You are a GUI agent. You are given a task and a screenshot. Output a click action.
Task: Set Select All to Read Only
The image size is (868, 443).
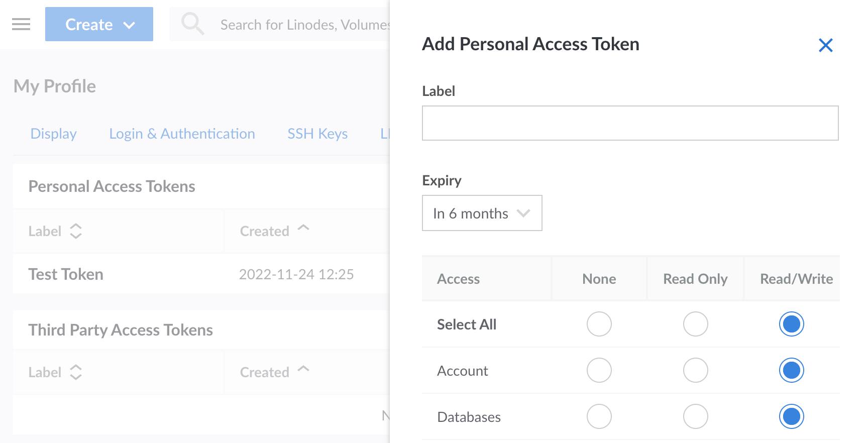point(695,324)
